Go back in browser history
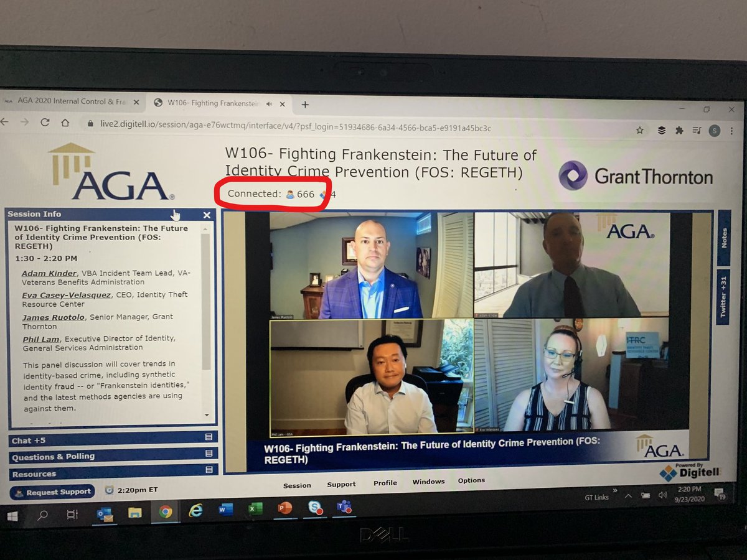 coord(5,122)
